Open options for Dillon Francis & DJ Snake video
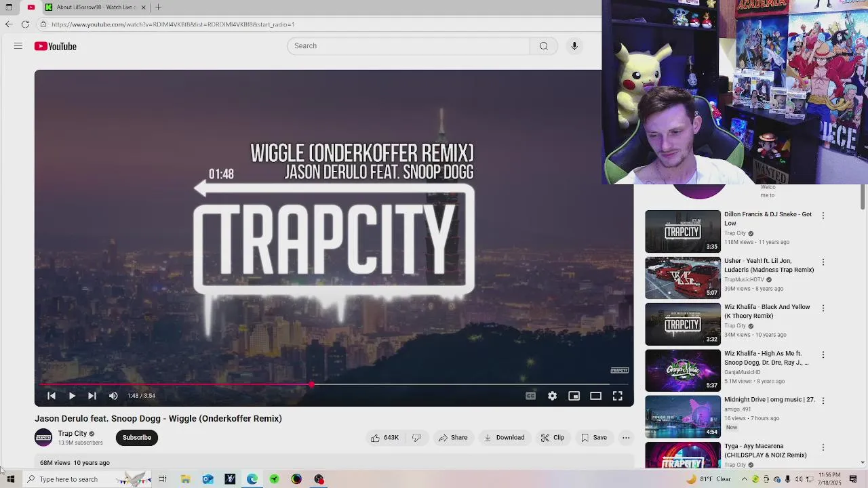The height and width of the screenshot is (488, 868). coord(823,216)
